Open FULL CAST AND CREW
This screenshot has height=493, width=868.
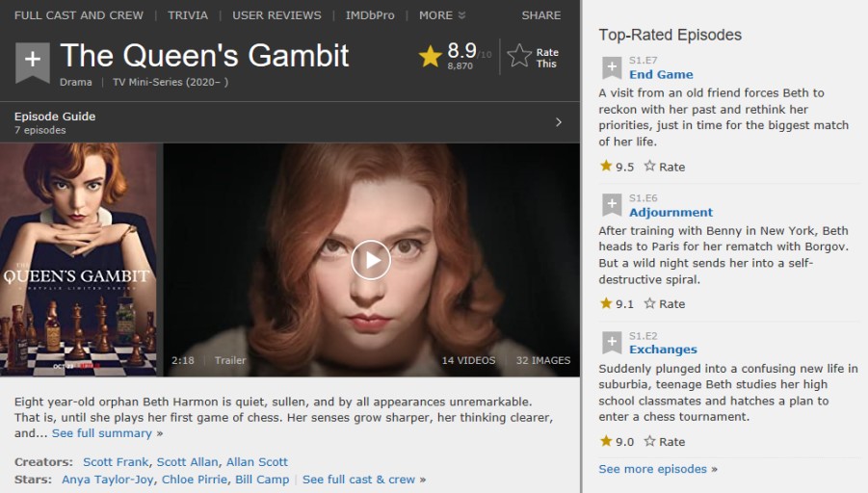point(79,15)
